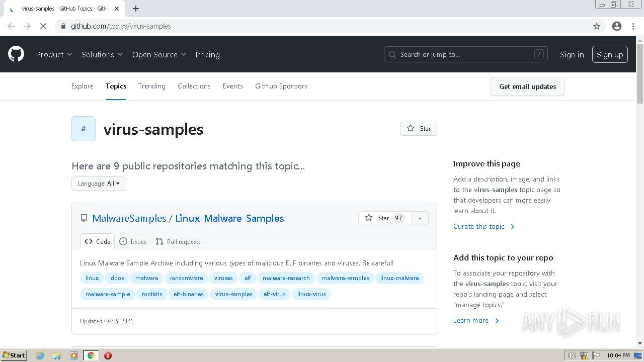
Task: Select the virus-samples browser tab
Action: [64, 9]
